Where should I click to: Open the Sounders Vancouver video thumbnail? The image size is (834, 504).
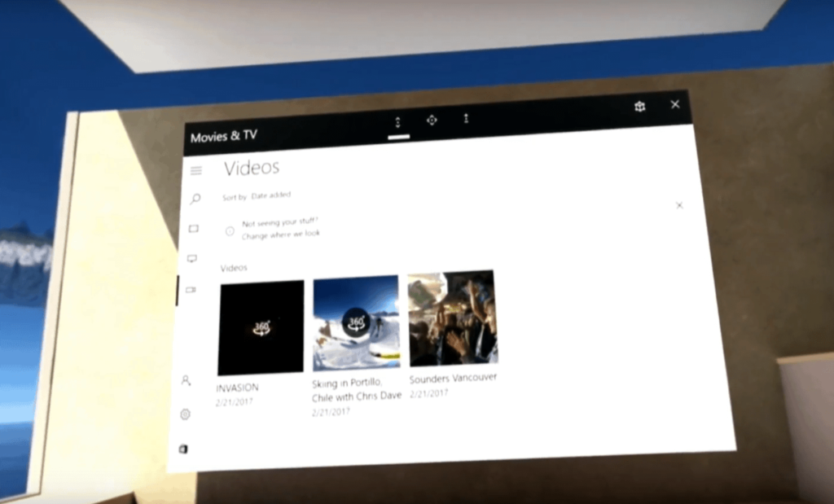click(453, 318)
